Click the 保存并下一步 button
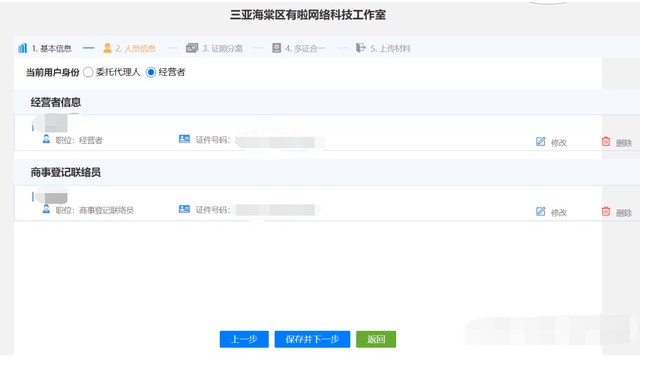The width and height of the screenshot is (646, 374). tap(312, 339)
